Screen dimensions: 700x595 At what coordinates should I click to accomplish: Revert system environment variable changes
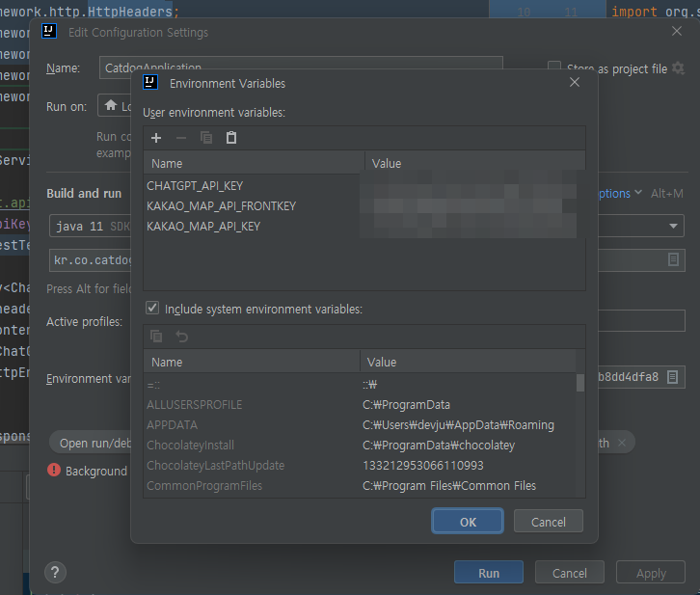pyautogui.click(x=181, y=337)
